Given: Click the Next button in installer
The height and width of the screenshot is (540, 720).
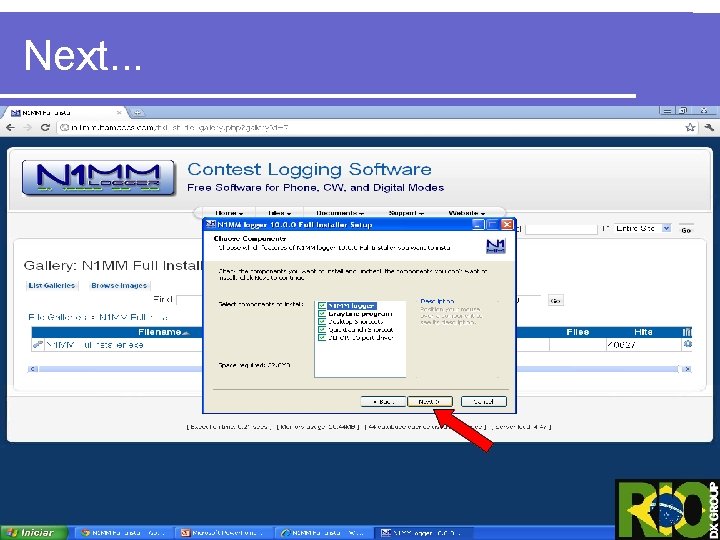Looking at the screenshot, I should pos(430,402).
